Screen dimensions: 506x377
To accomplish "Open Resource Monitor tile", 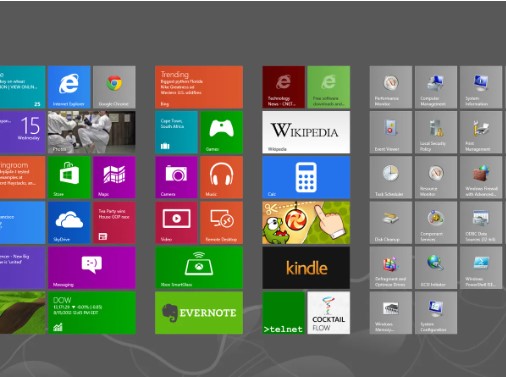I will click(x=436, y=177).
